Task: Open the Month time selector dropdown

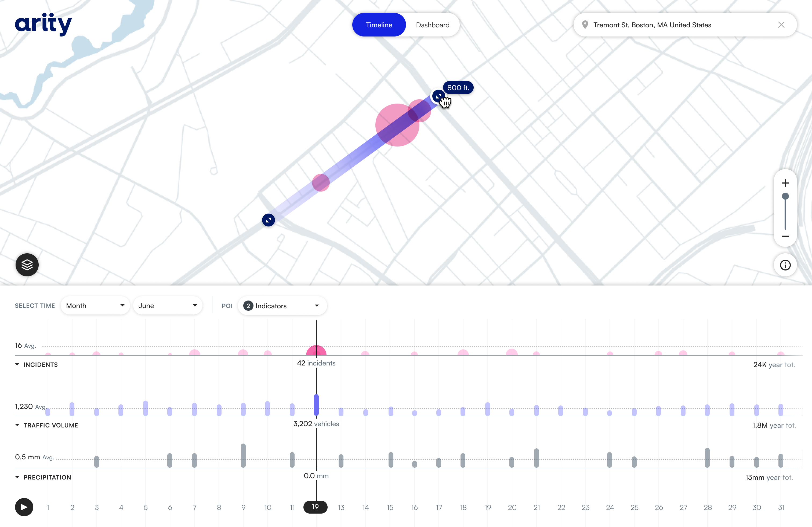Action: [95, 305]
